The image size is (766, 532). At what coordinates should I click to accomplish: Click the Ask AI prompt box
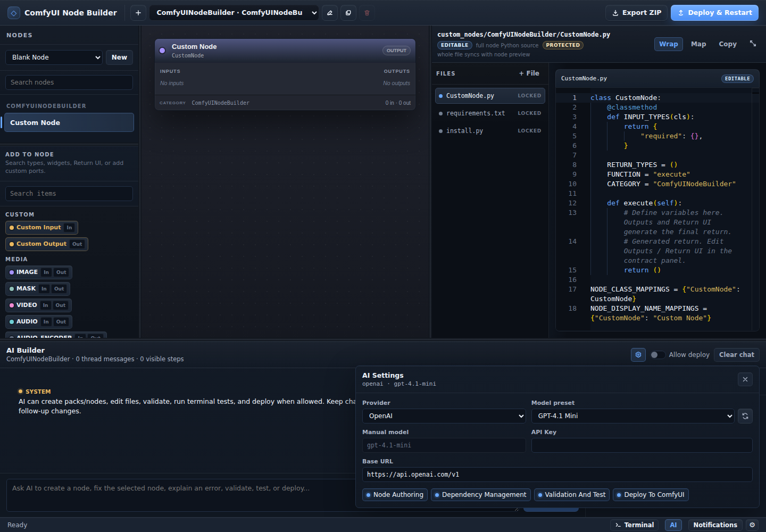point(262,495)
